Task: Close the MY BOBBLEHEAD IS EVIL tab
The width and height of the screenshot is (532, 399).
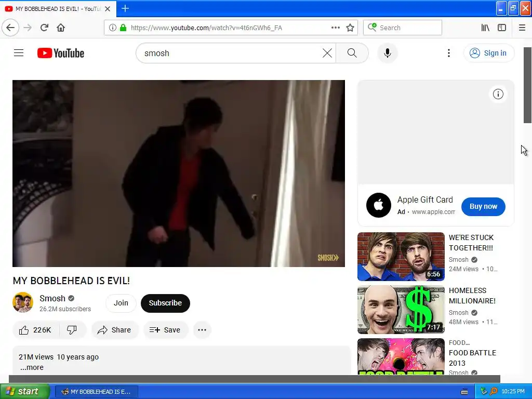Action: click(108, 9)
